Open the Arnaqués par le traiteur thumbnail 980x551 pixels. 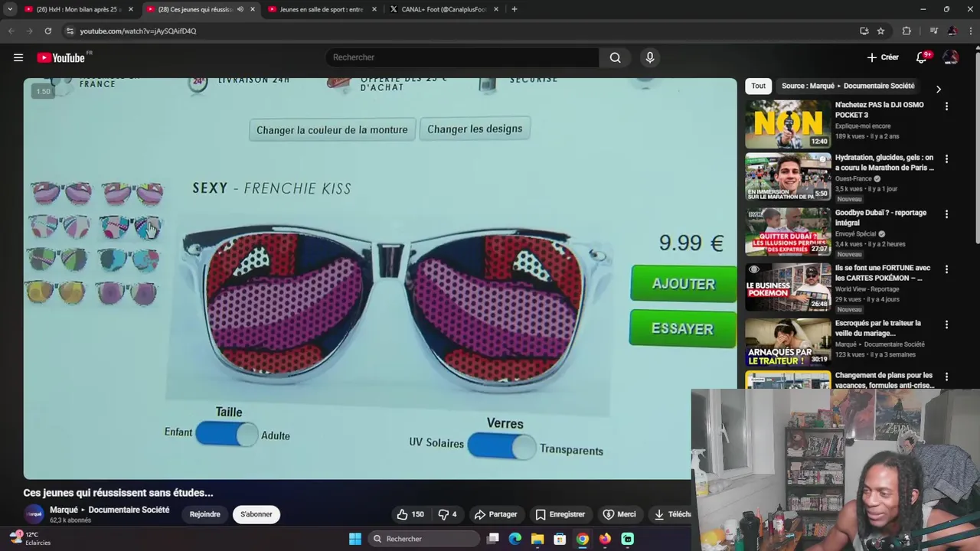click(788, 342)
